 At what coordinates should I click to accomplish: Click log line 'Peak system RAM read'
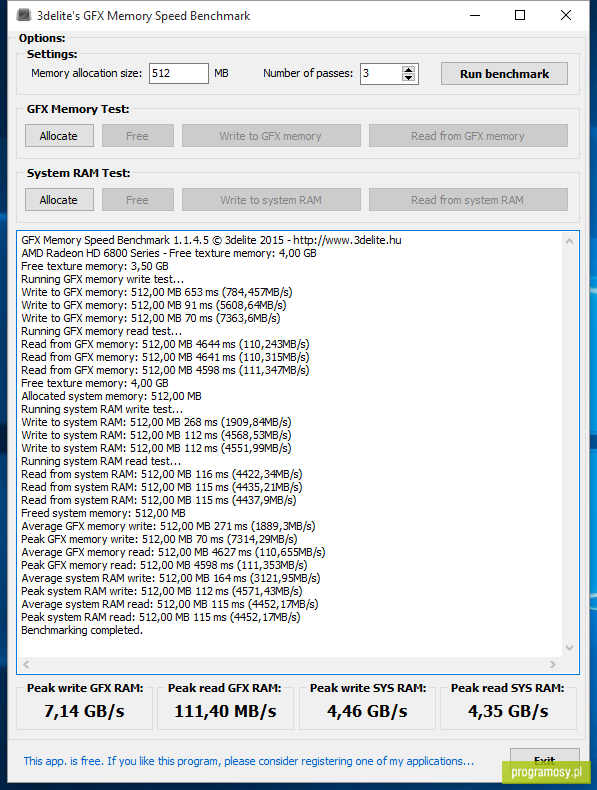[161, 617]
